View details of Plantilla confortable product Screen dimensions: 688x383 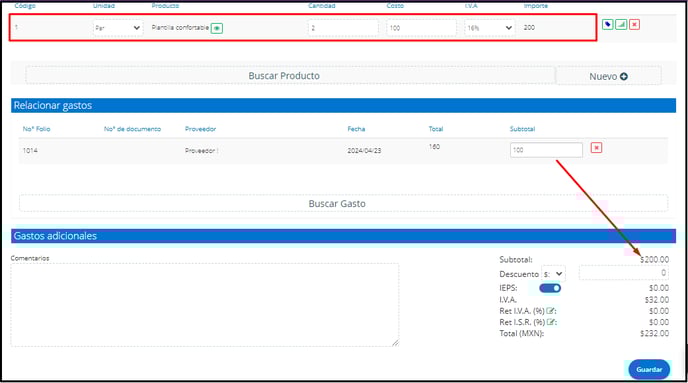point(217,28)
